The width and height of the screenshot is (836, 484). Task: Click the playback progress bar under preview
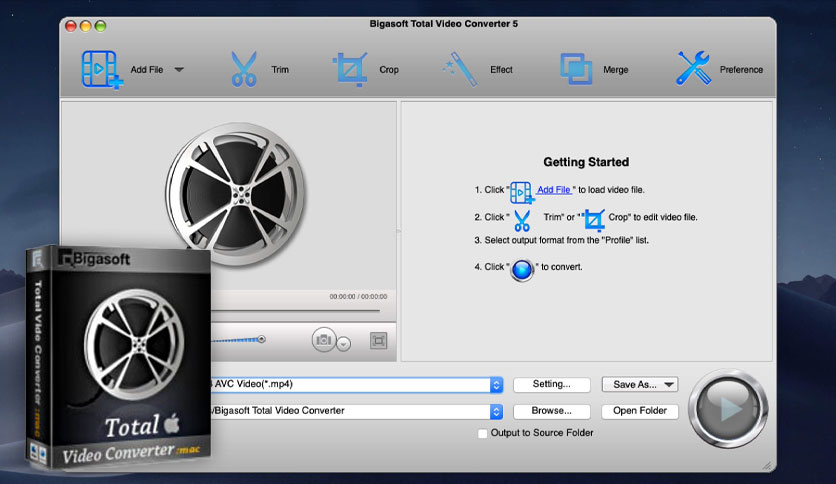(296, 310)
